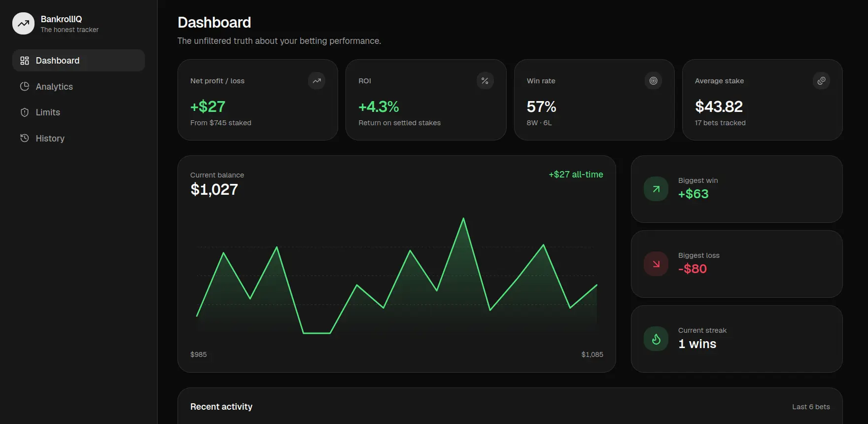Click the BankrollIQ brand name

61,19
